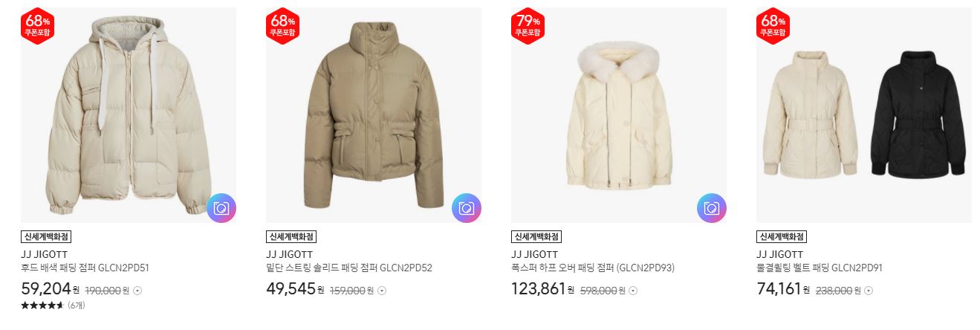Tap camera icon on fox fur padding jacket
The image size is (980, 330).
[x=712, y=208]
